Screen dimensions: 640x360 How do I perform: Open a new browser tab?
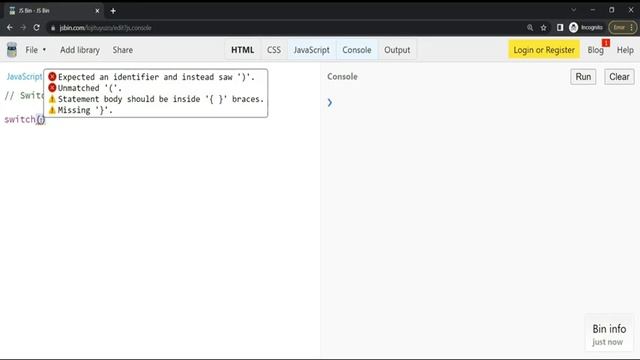[x=113, y=11]
